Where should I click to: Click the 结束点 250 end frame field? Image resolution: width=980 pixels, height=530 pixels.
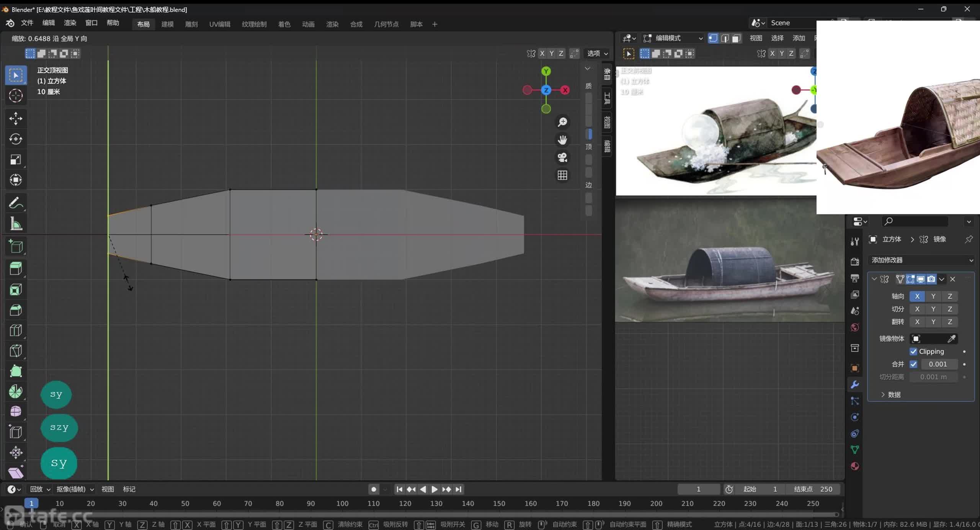pos(813,489)
